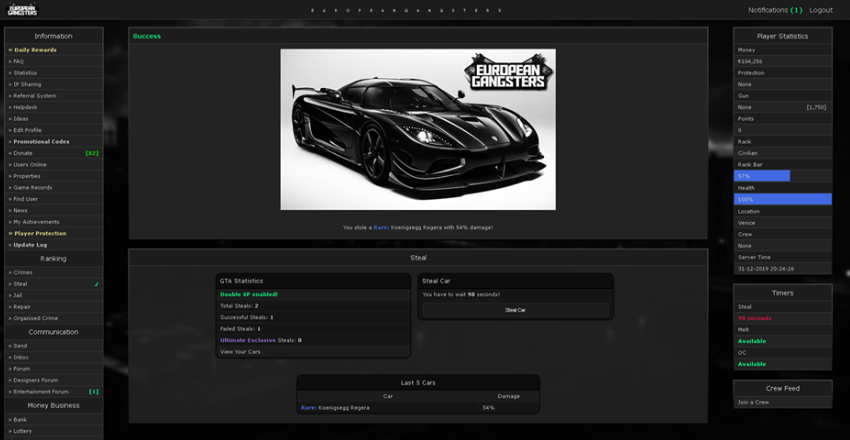The width and height of the screenshot is (850, 440).
Task: Click the Steal Car button
Action: click(x=516, y=310)
